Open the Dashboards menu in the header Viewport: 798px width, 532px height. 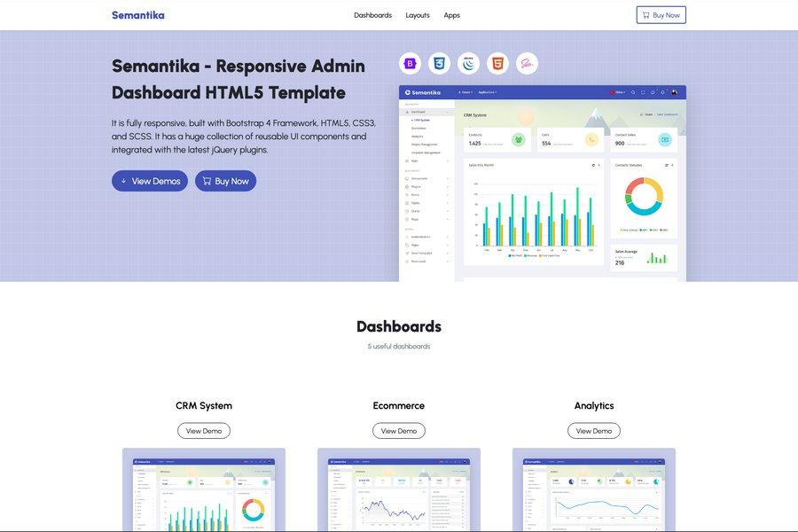[x=372, y=12]
